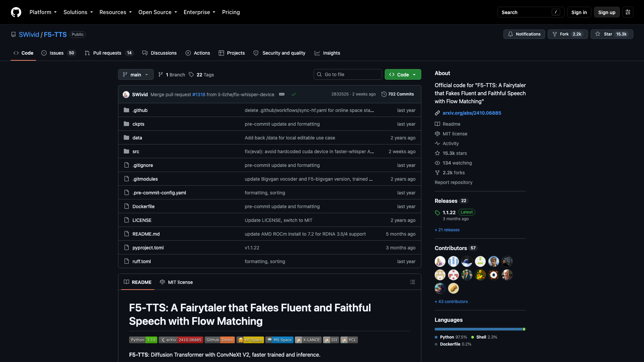Click the bell icon in Notifications
644x362 pixels.
tap(511, 34)
